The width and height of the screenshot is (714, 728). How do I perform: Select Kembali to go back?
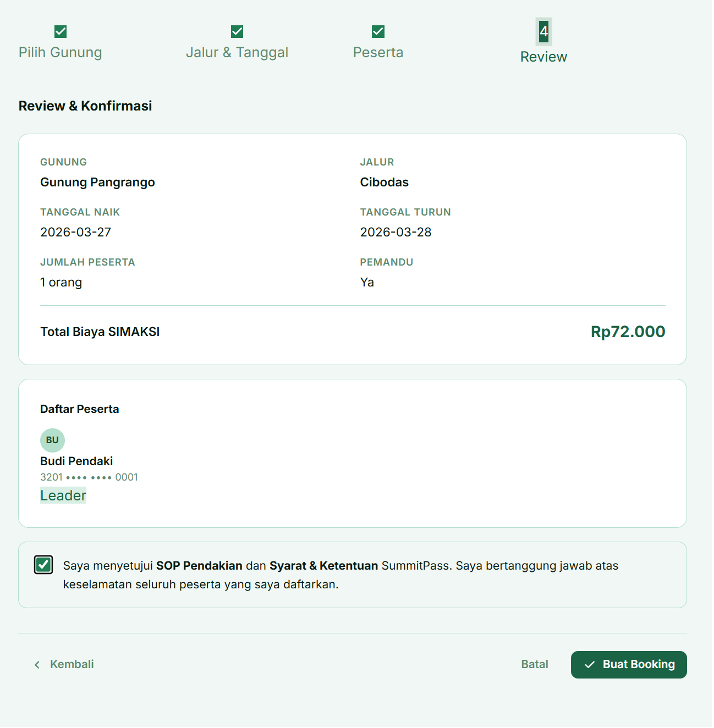coord(71,664)
